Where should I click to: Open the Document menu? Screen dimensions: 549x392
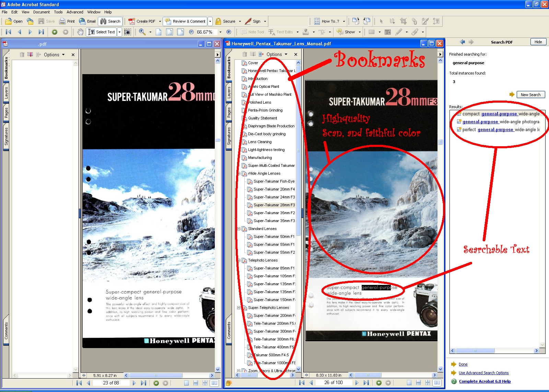42,12
